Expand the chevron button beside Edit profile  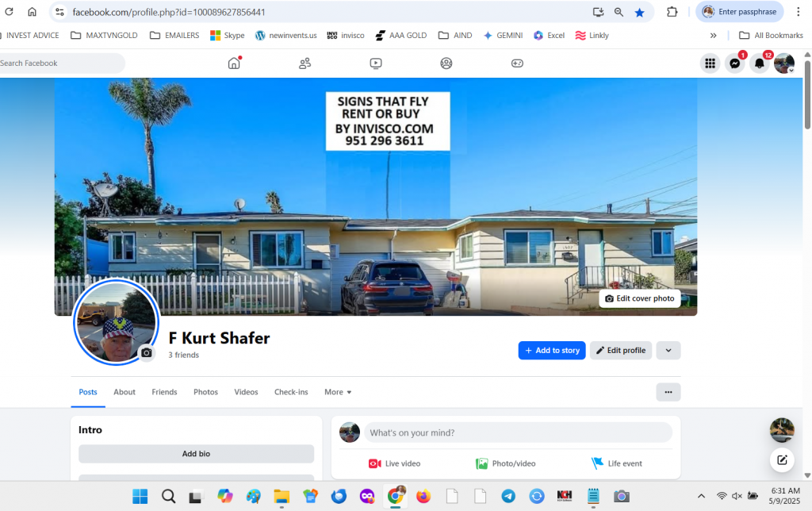coord(668,351)
